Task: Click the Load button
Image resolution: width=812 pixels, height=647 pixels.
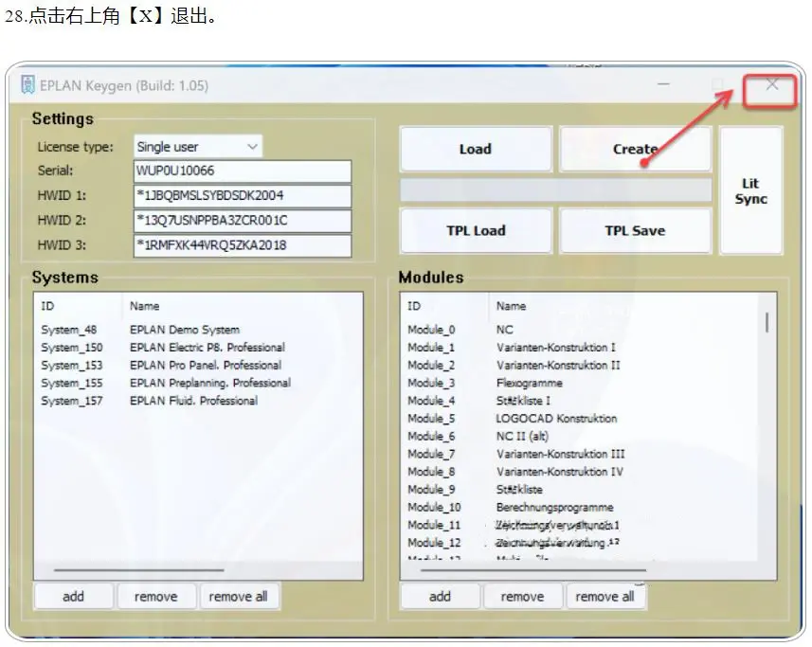Action: (x=476, y=149)
